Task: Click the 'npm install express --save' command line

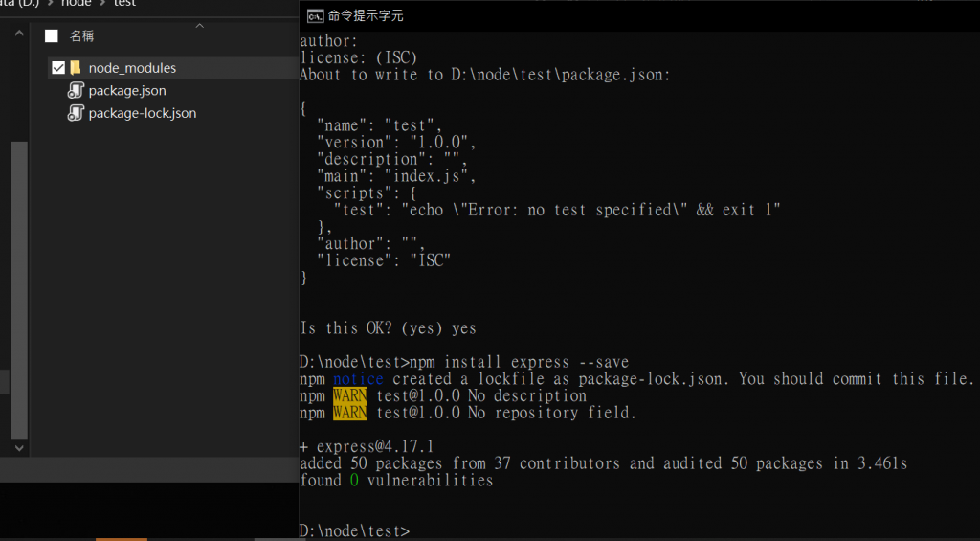Action: [464, 362]
